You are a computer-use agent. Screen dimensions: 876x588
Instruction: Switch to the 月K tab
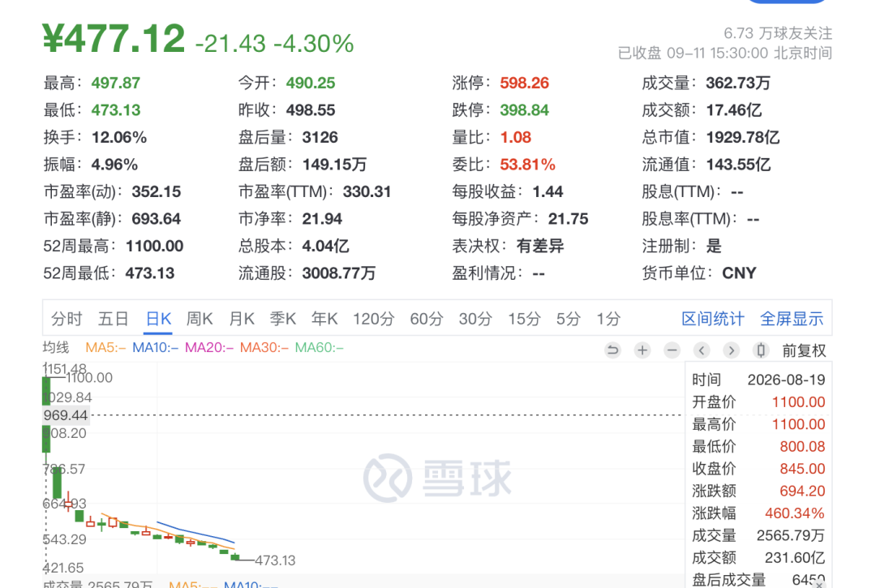[242, 319]
